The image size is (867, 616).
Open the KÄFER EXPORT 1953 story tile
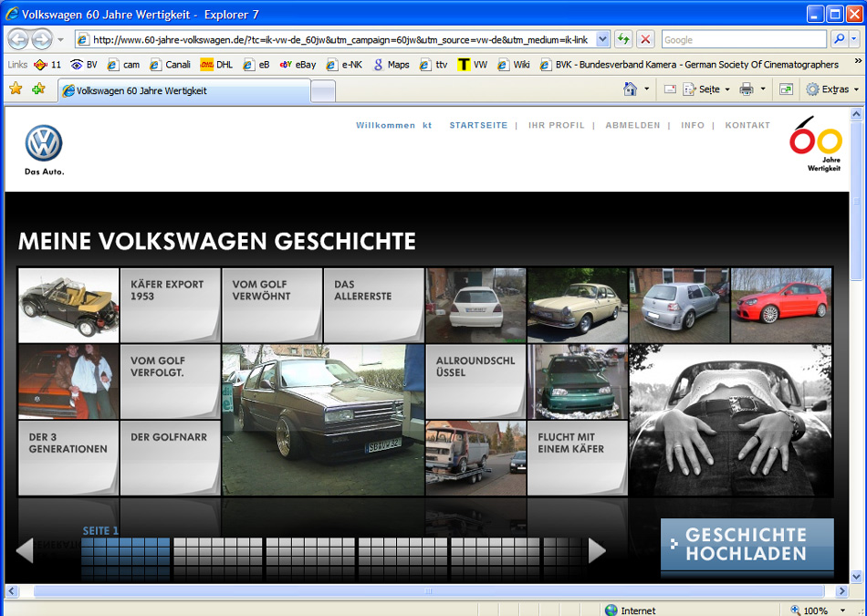pos(171,305)
